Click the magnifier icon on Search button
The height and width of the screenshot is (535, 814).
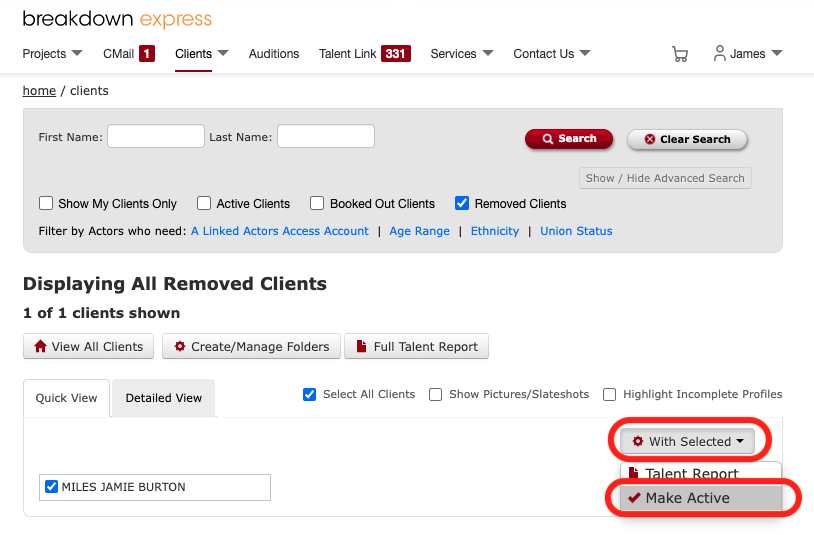(x=548, y=139)
